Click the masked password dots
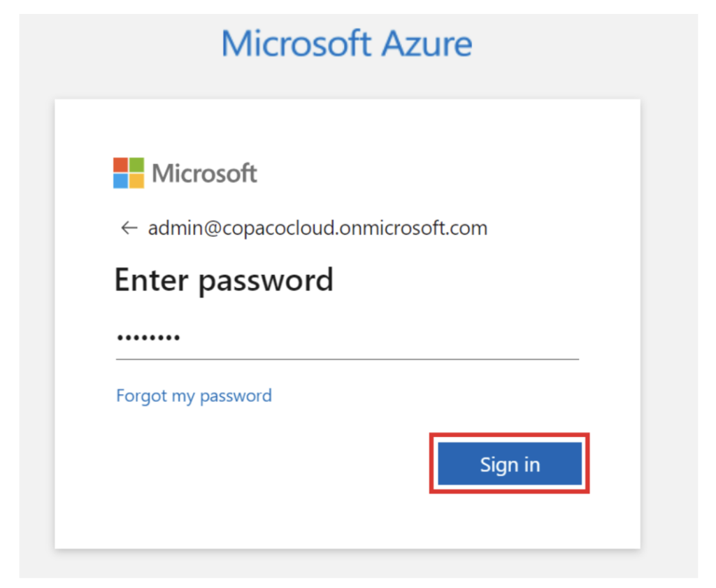Screen dimensions: 716x588 click(x=148, y=338)
